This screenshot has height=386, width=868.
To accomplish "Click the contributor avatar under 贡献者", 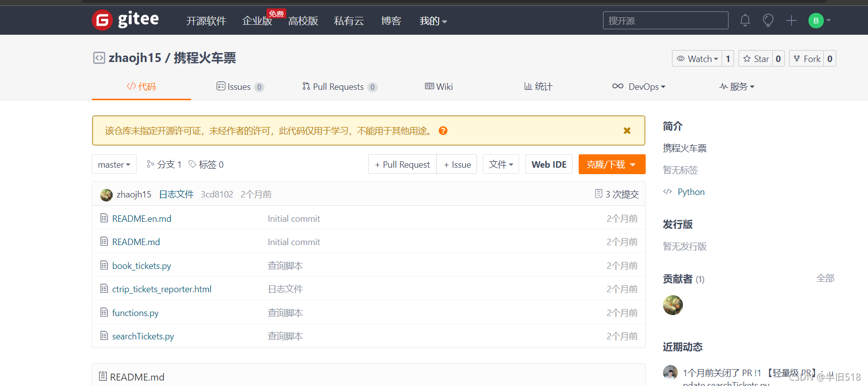I will tap(673, 305).
